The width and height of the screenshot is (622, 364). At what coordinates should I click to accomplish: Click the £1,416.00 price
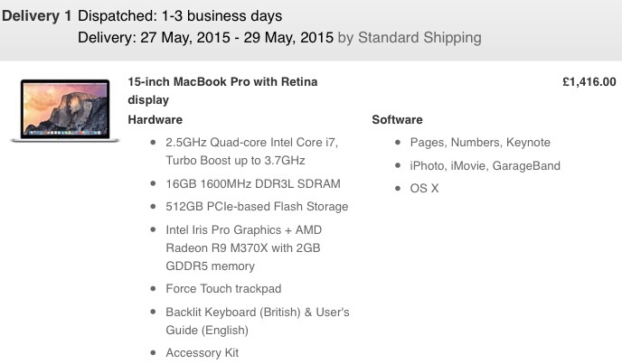point(589,82)
